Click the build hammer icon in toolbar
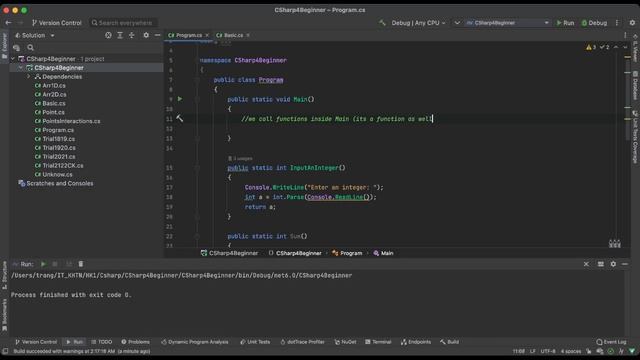640x360 pixels. [382, 23]
